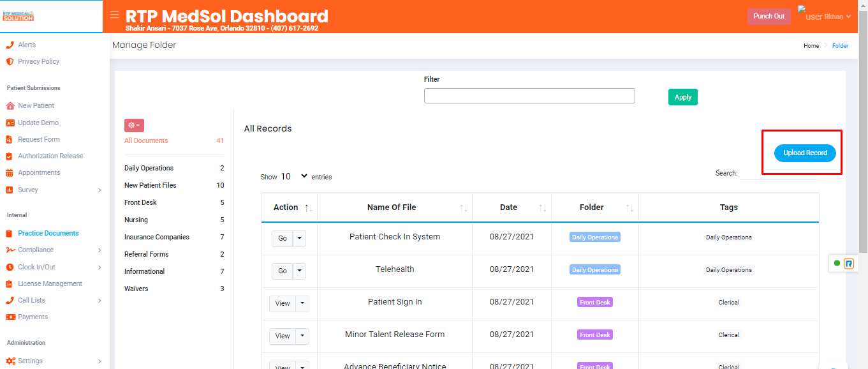
Task: Expand the Clock In/Out submenu chevron
Action: [x=99, y=267]
